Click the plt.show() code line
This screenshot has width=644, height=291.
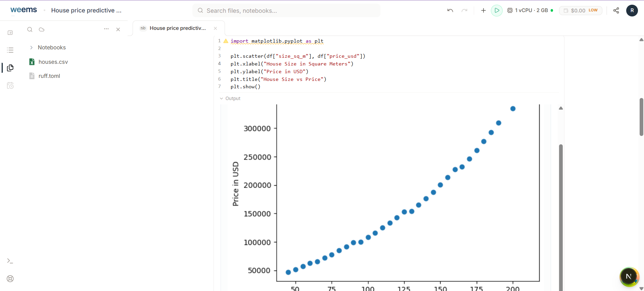[245, 87]
